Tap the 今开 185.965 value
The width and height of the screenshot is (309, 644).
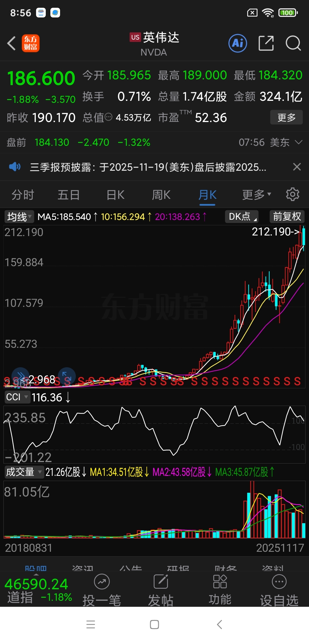click(129, 75)
